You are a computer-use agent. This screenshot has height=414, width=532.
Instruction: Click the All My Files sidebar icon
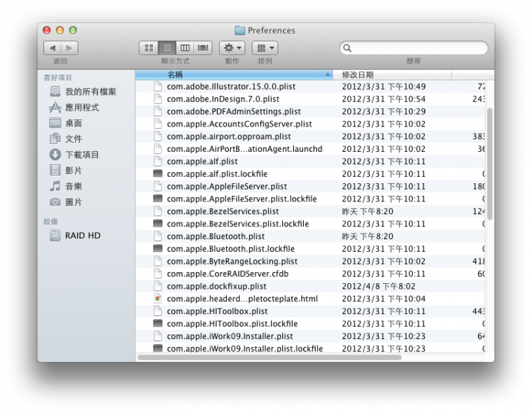point(55,92)
